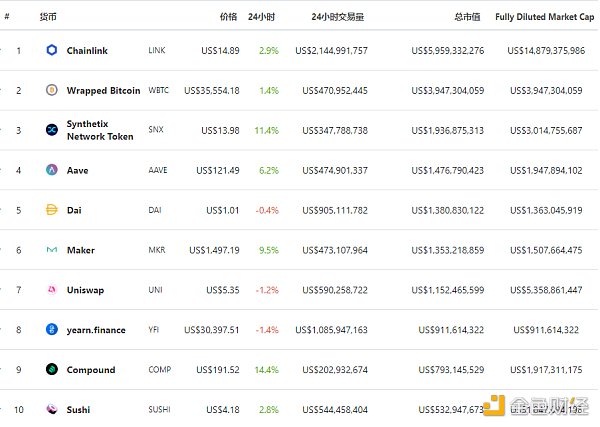Click the SUSHI ticker symbol
This screenshot has width=600, height=427.
coord(158,409)
